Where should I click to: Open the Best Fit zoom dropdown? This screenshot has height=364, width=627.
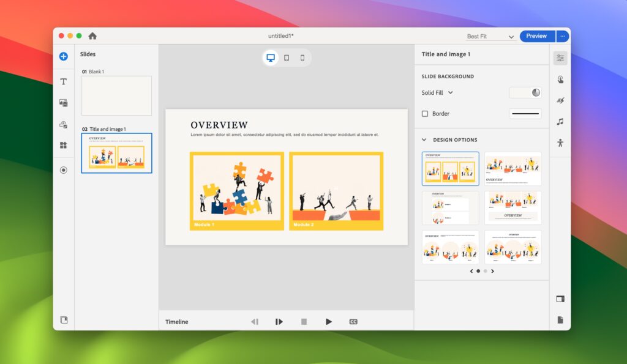point(490,37)
